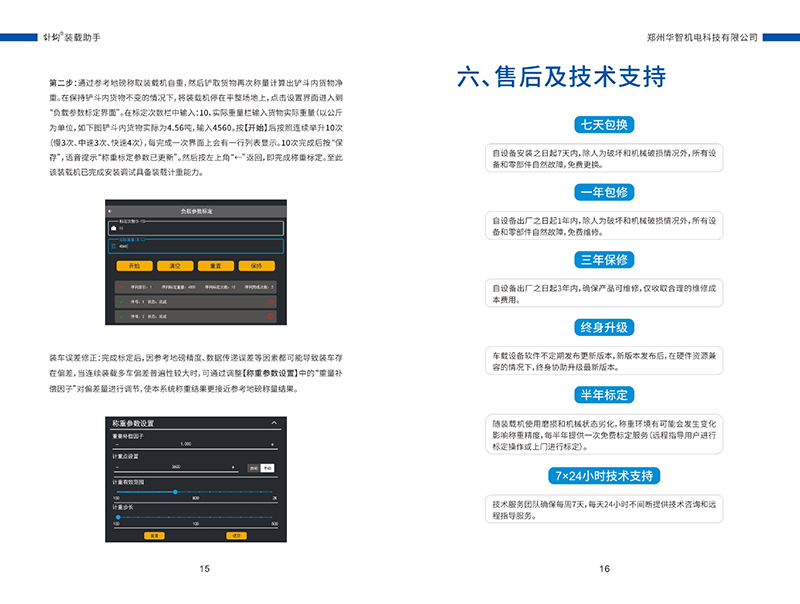
Task: Click the title 六、售后及技术支持
Action: [x=561, y=77]
